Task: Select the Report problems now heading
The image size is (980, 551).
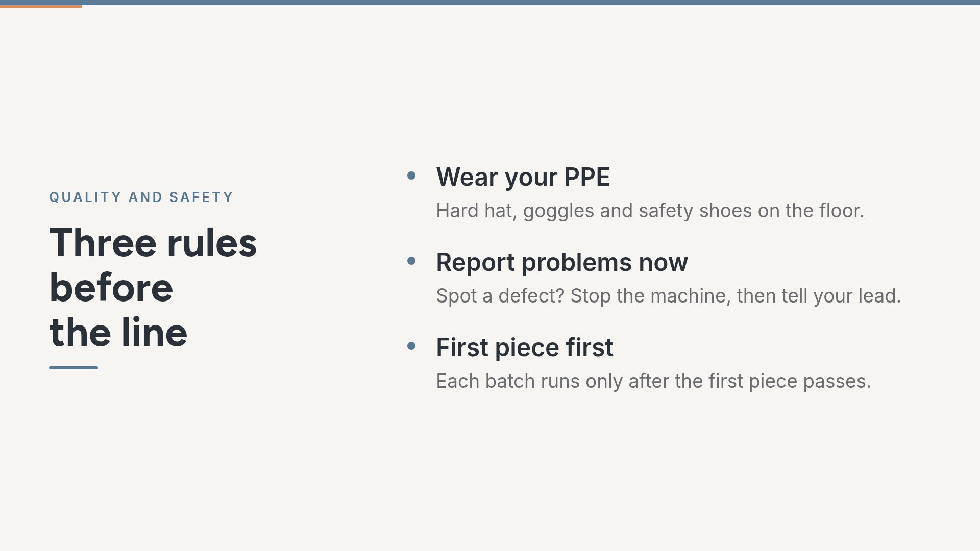Action: coord(562,262)
